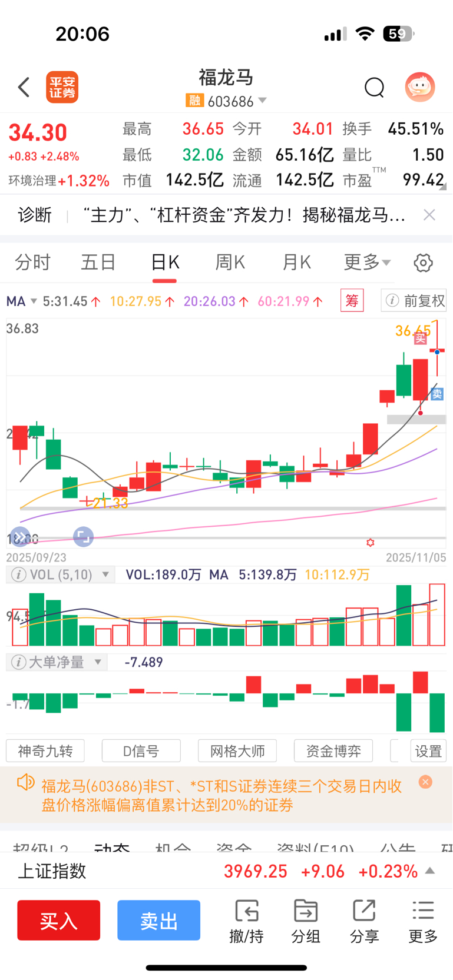Tap the cartoon assistant avatar
The height and width of the screenshot is (980, 453).
[420, 87]
